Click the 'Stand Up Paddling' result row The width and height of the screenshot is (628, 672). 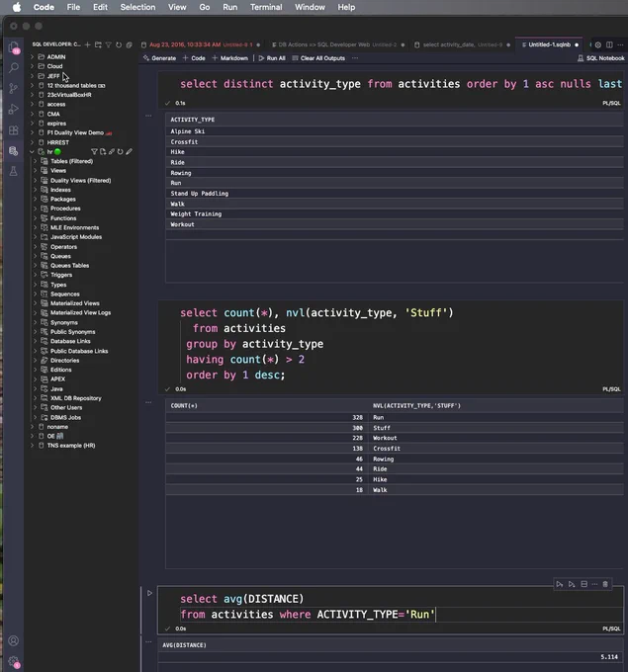(395, 194)
